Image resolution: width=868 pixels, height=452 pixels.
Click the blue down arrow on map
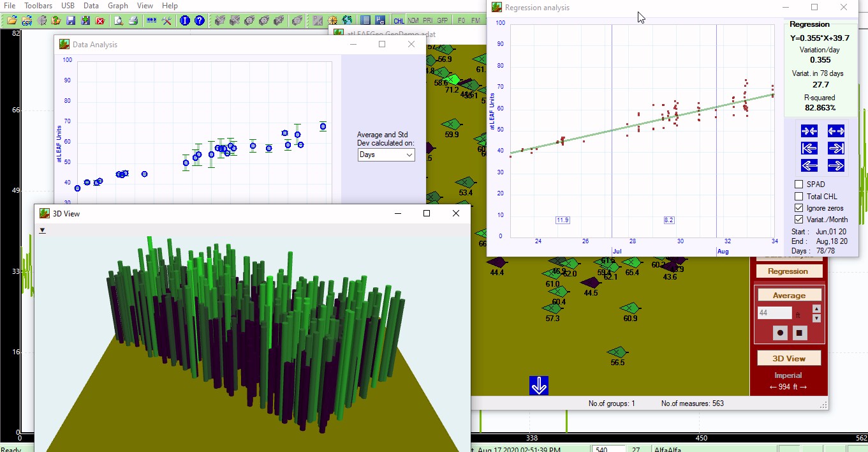click(x=539, y=386)
